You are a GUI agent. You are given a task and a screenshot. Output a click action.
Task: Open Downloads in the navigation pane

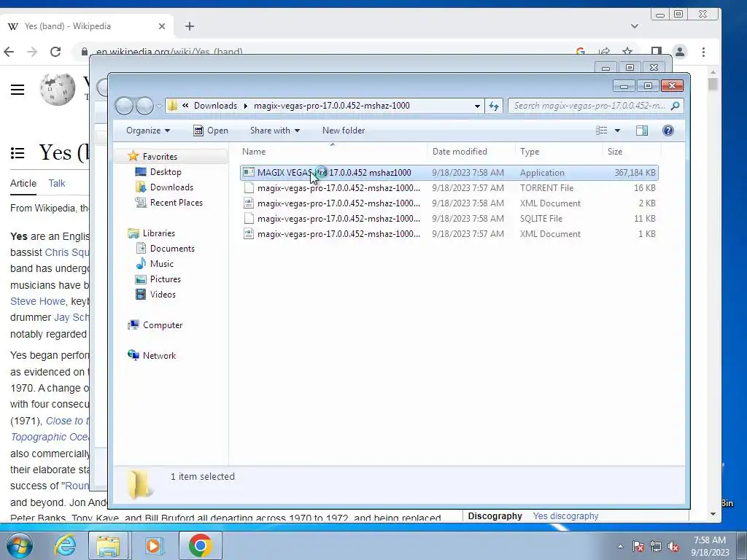171,187
